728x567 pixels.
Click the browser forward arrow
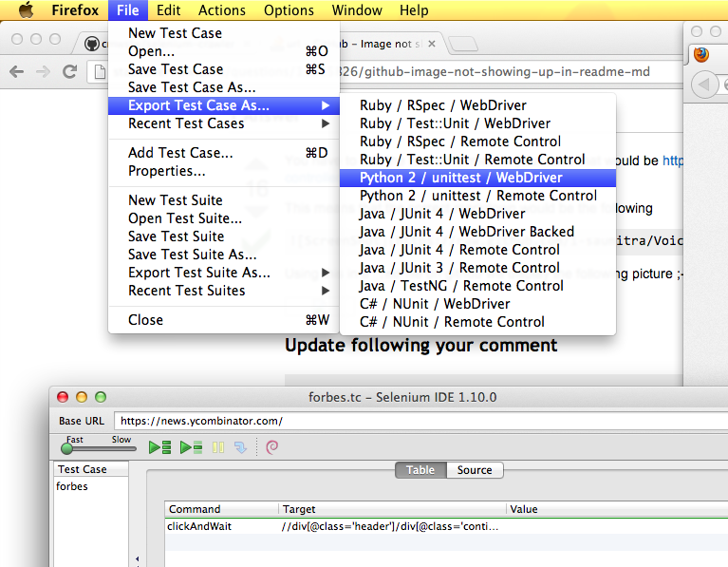[x=43, y=71]
